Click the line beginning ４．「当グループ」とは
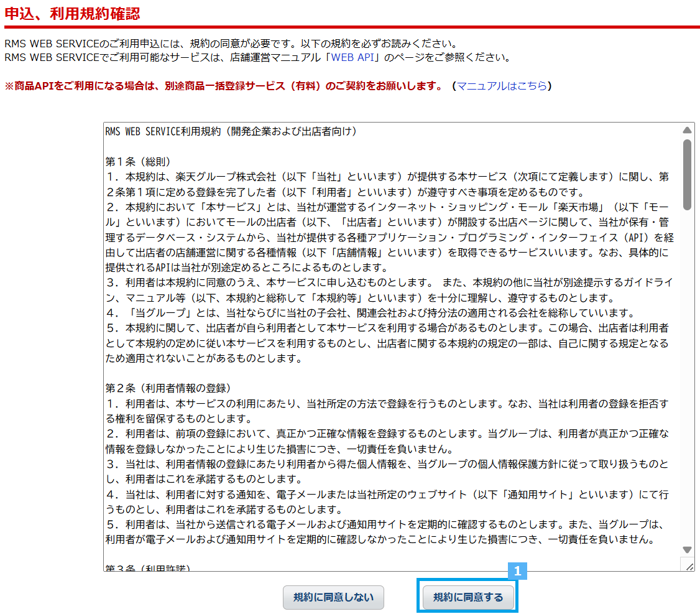 (x=370, y=312)
